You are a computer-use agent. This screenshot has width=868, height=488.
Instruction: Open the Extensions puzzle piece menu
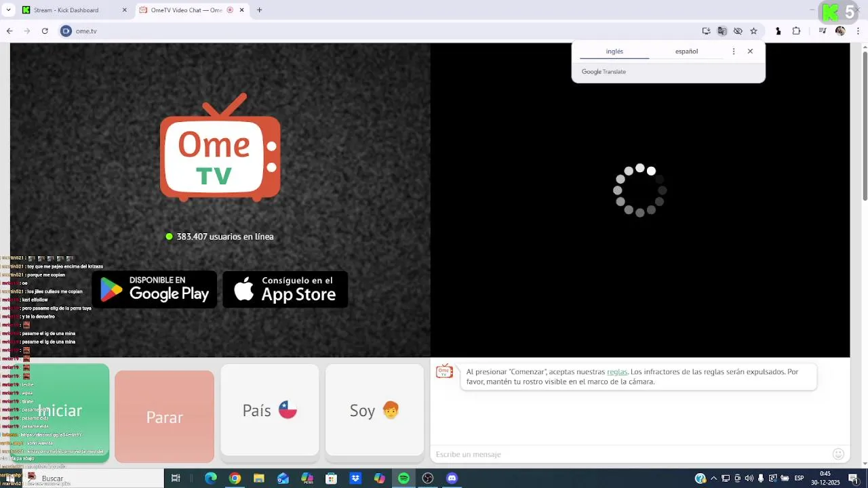796,31
